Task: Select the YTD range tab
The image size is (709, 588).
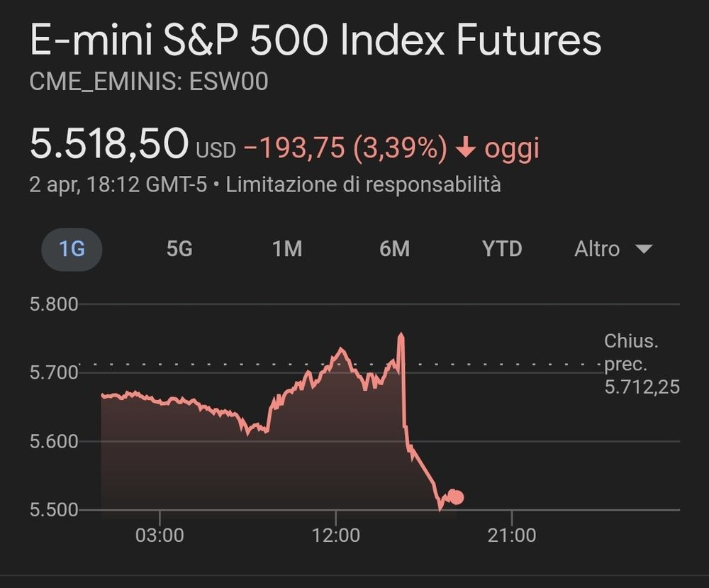Action: (502, 249)
